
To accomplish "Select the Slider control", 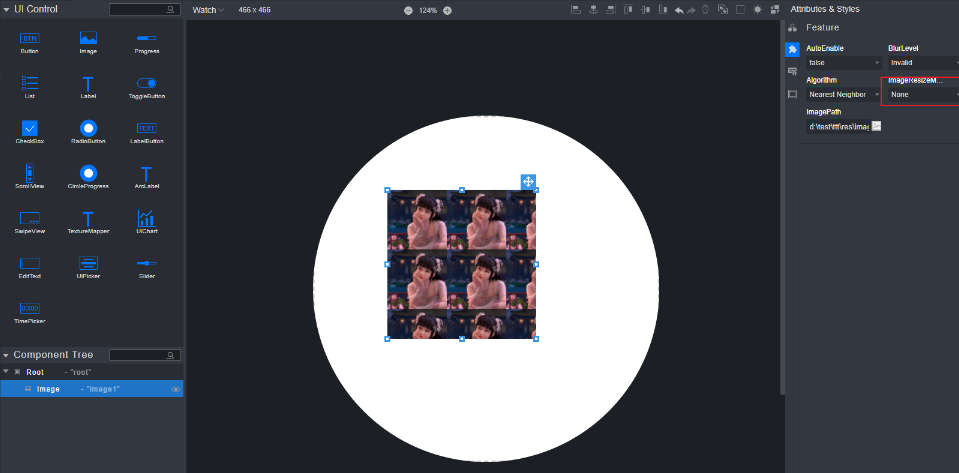I will point(147,263).
